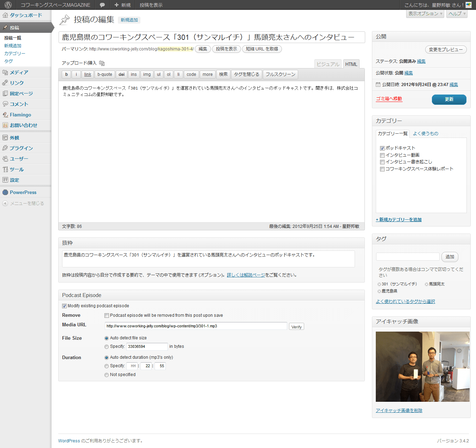
Task: Open the Media icon in sidebar
Action: coord(5,72)
